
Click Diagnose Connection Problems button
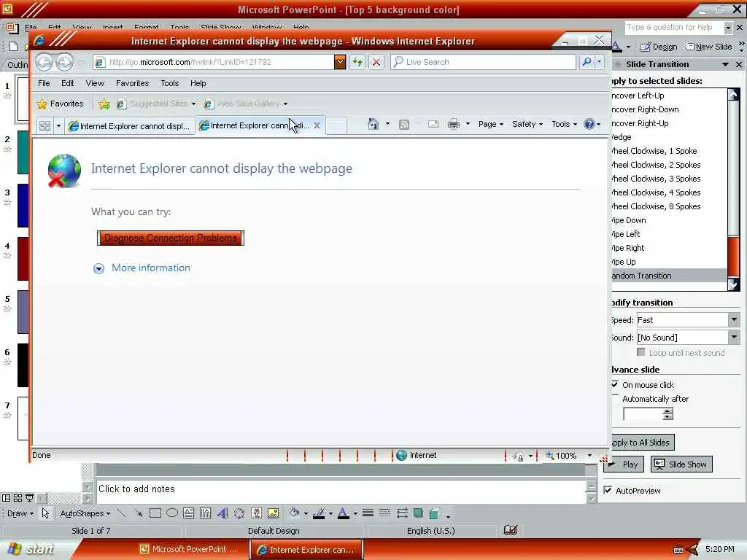click(171, 238)
